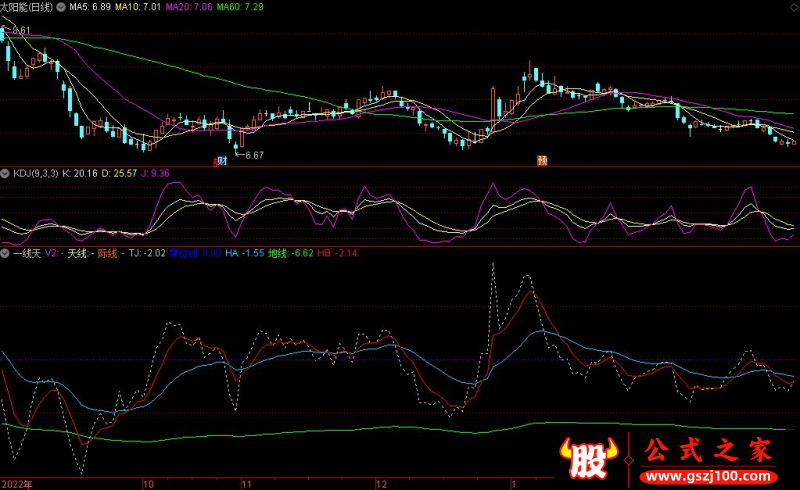Select the 2022年 marker on time axis

[17, 483]
